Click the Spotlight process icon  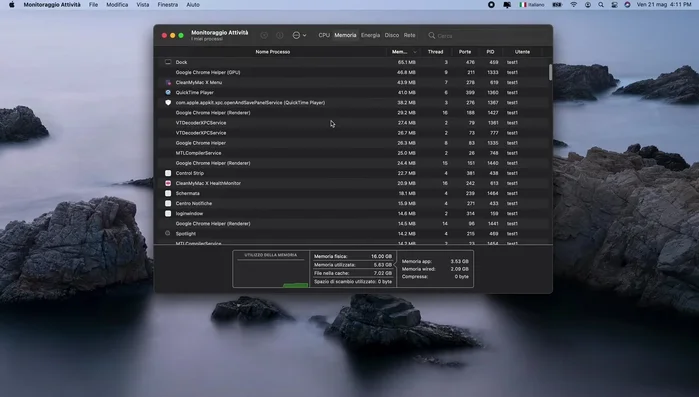click(168, 233)
